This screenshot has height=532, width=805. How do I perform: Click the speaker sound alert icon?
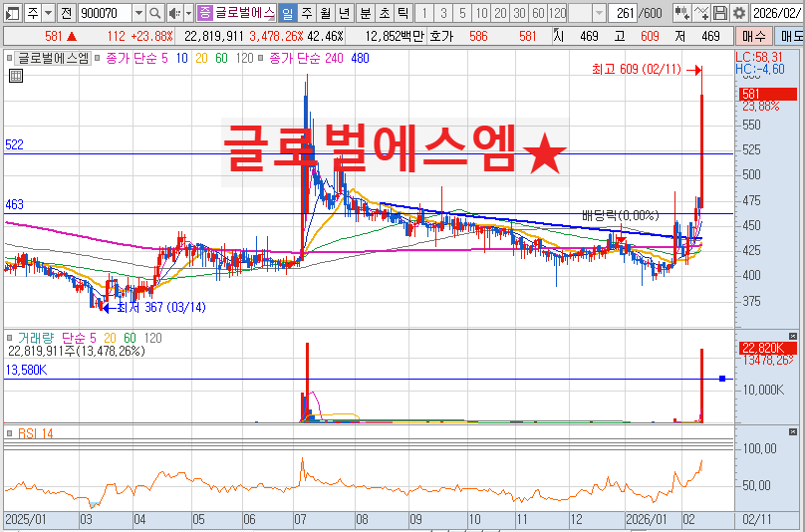pyautogui.click(x=174, y=13)
